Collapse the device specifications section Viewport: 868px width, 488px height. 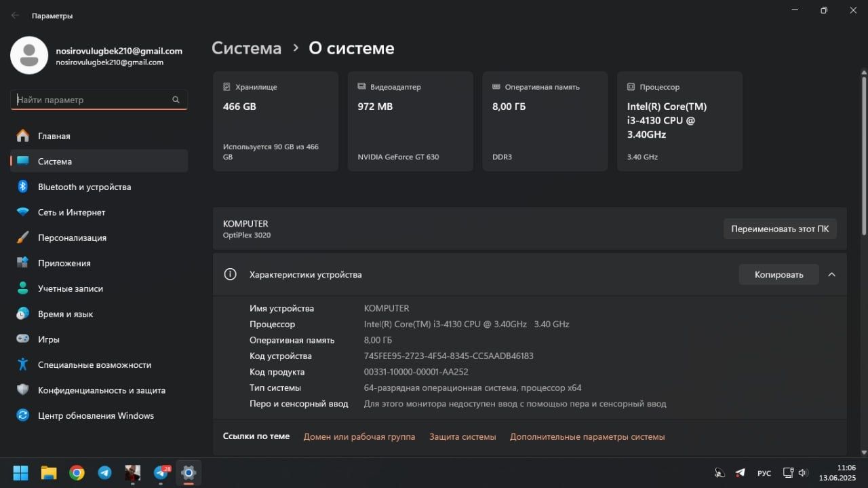831,275
